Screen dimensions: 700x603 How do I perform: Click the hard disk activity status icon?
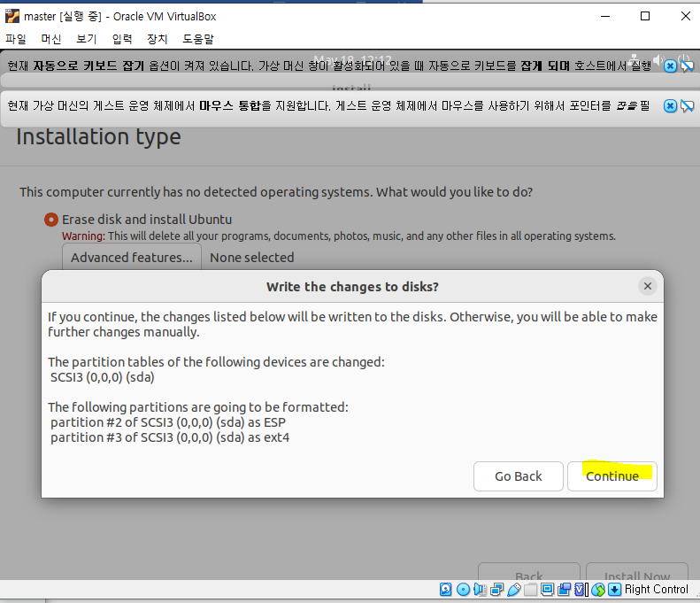(445, 589)
